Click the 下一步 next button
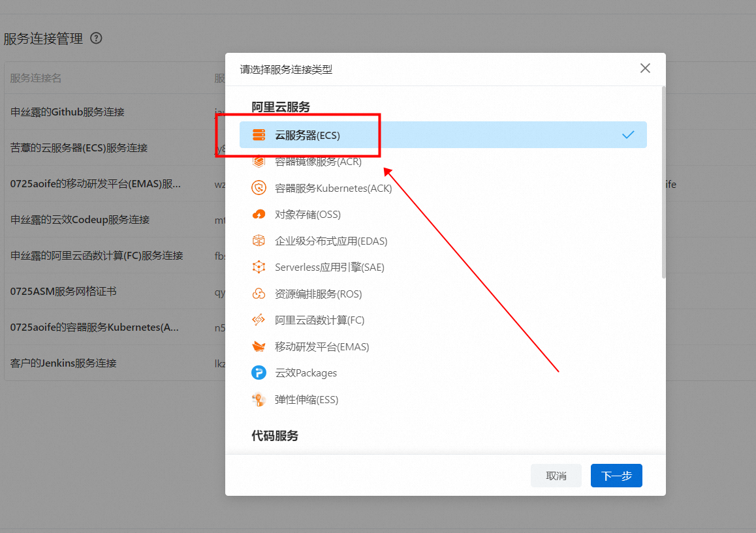The image size is (756, 533). pos(616,476)
